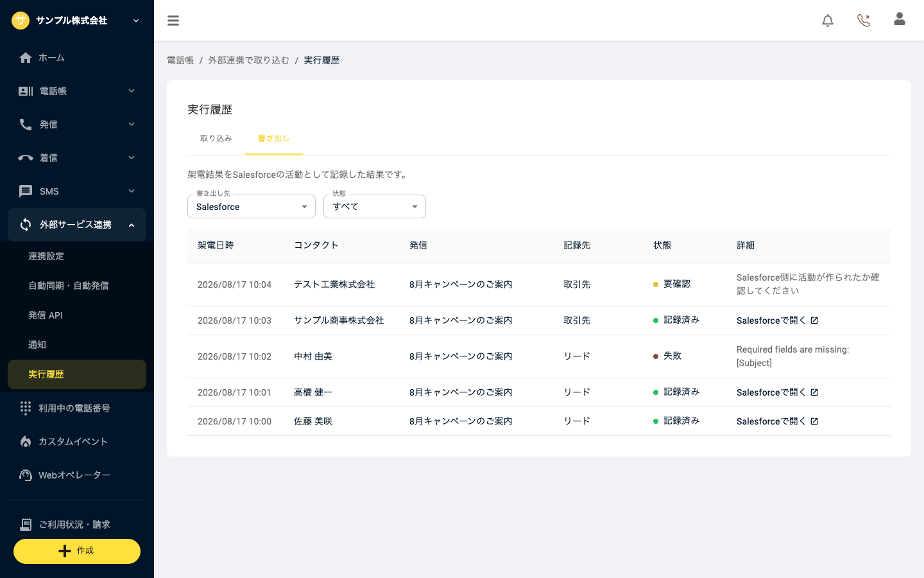Open the 状態 filter dropdown

(x=375, y=207)
